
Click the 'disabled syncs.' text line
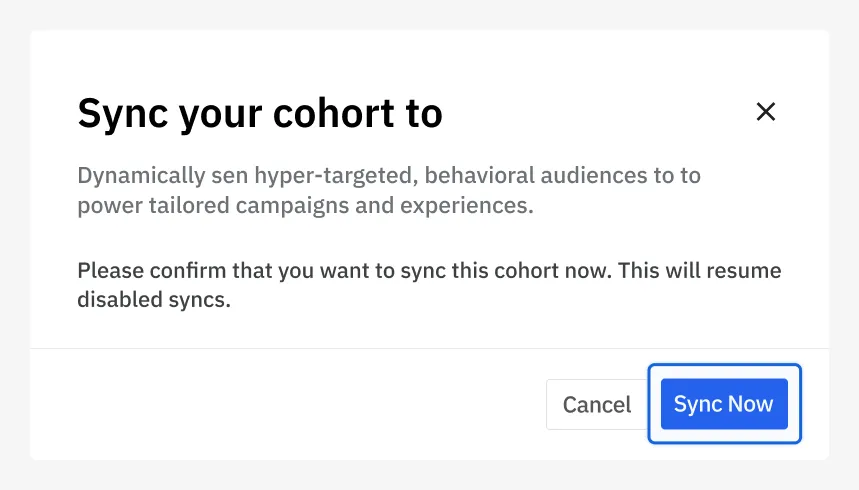[x=154, y=300]
